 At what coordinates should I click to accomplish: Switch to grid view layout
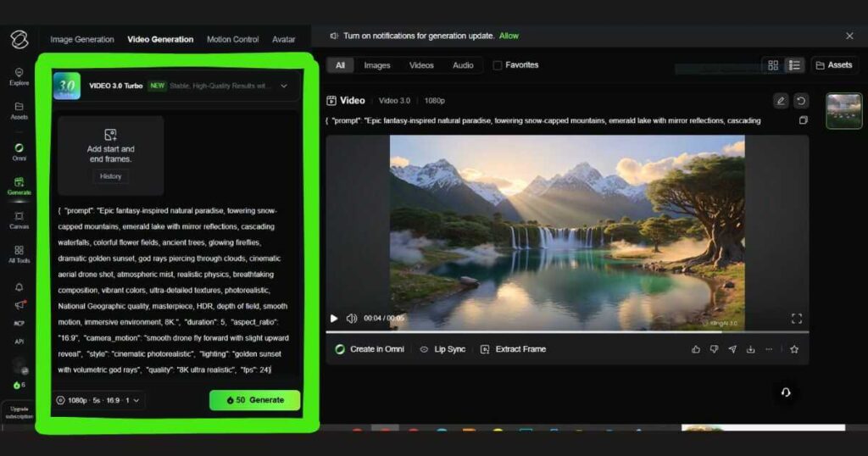[773, 65]
